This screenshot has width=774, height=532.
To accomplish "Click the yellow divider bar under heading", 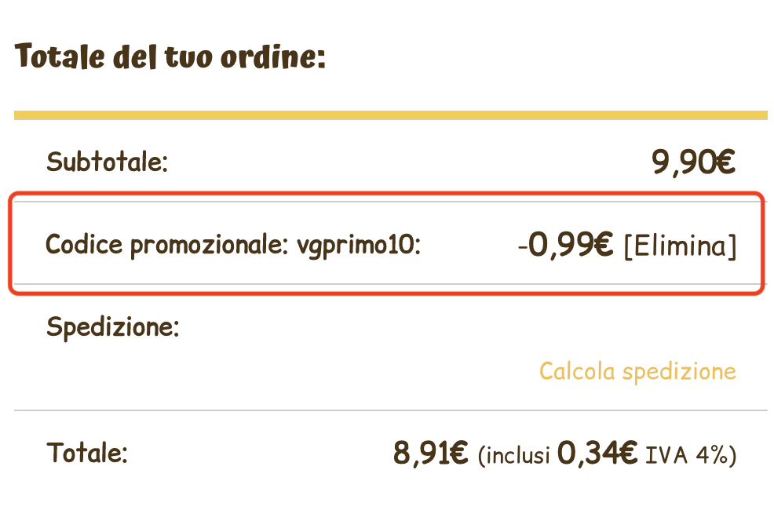I will [x=390, y=115].
